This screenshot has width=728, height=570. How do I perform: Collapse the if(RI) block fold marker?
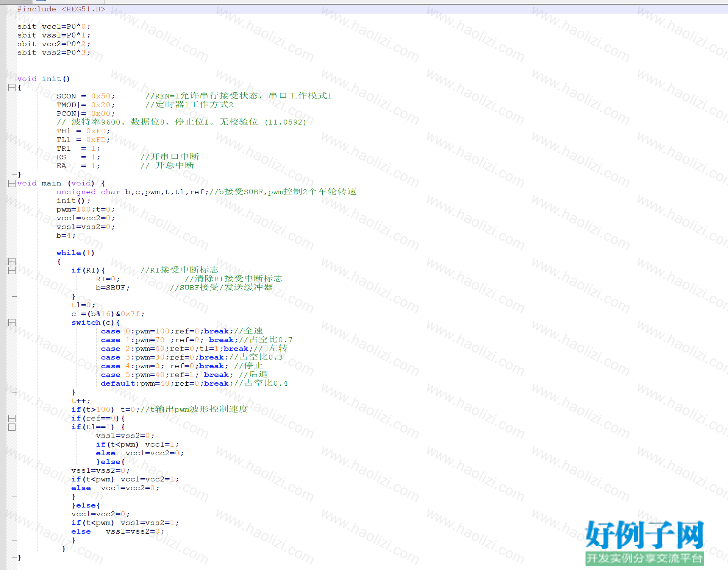[12, 270]
